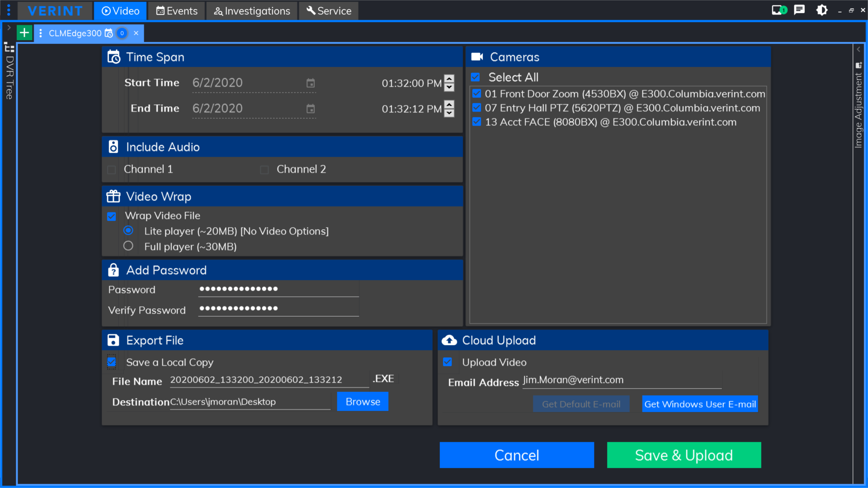Click the green plus to add a new tab
Image resolution: width=868 pixels, height=488 pixels.
pyautogui.click(x=24, y=32)
